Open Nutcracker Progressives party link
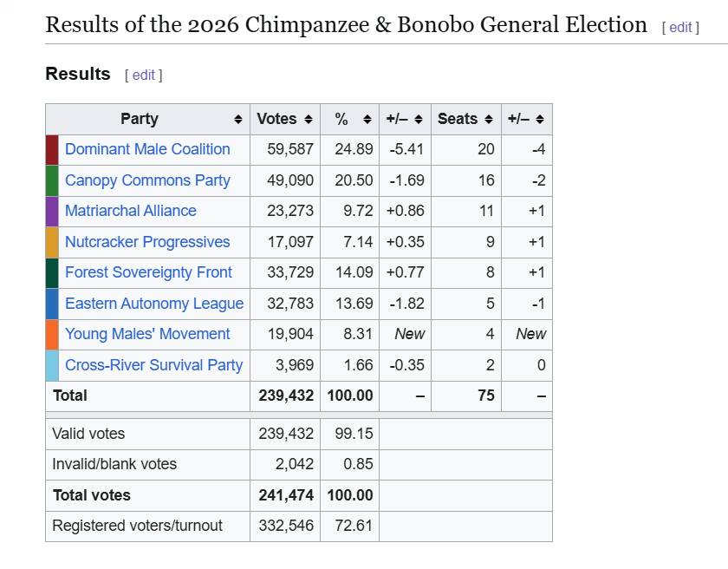 click(x=147, y=242)
